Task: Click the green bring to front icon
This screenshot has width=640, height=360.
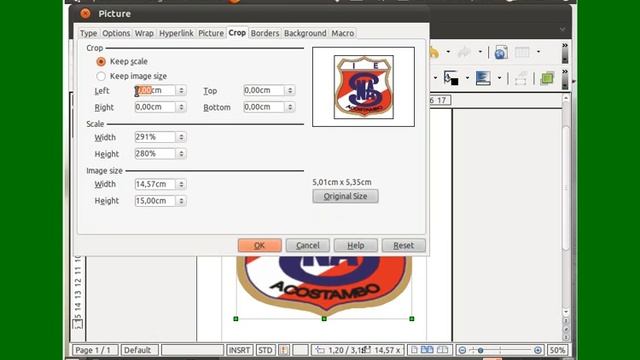Action: click(547, 78)
